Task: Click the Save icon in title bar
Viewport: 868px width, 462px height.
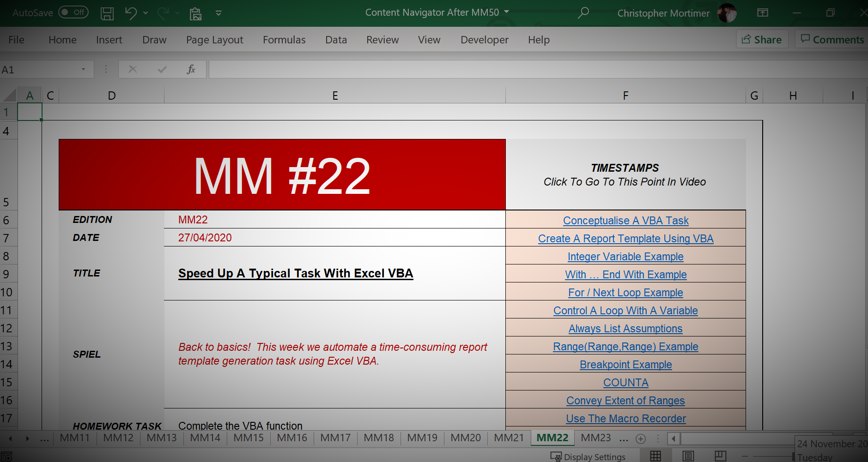Action: pos(107,13)
